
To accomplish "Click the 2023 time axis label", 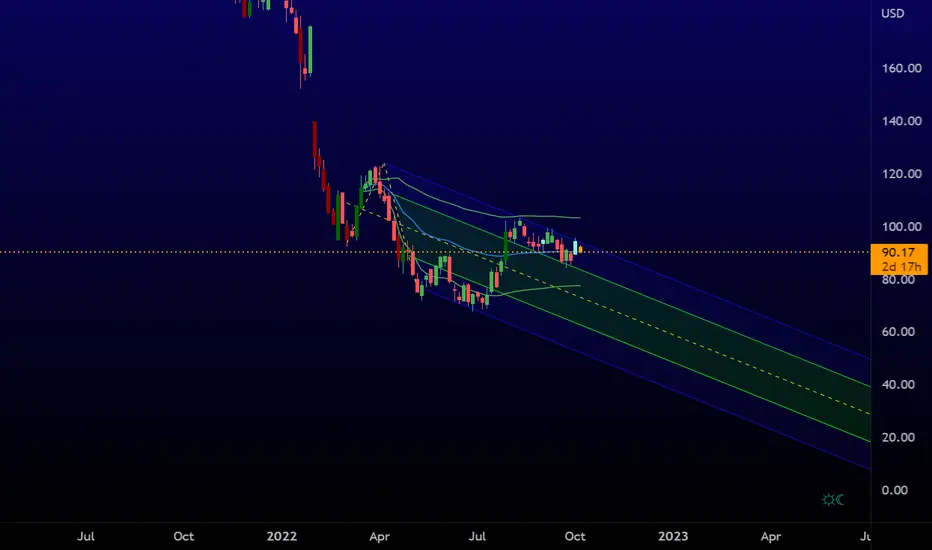I will click(x=673, y=536).
